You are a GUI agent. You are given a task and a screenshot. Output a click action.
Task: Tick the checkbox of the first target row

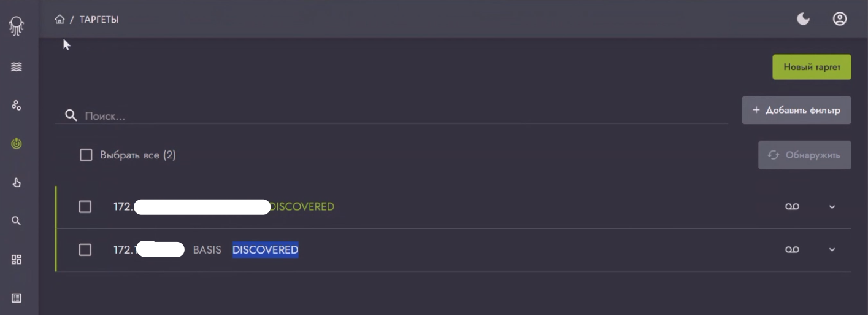tap(85, 207)
